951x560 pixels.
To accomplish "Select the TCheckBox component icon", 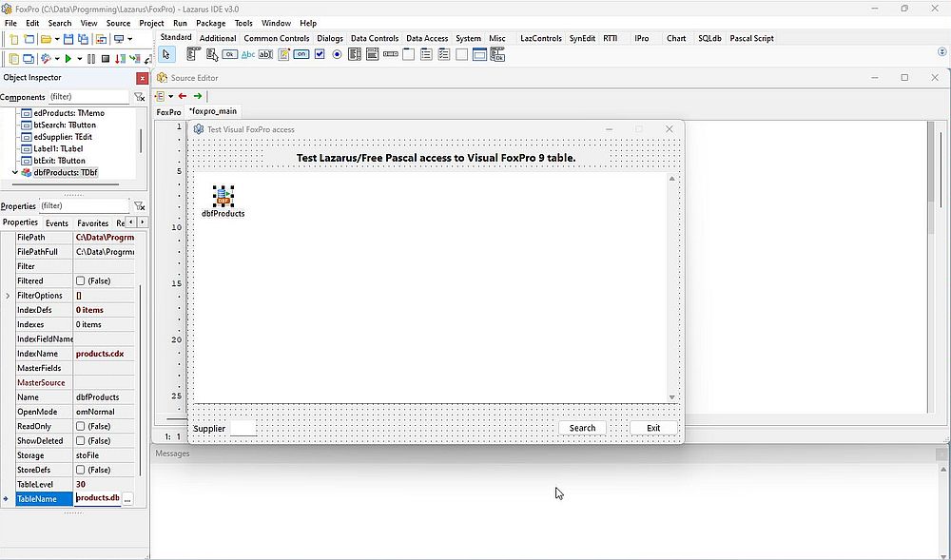I will pos(320,54).
